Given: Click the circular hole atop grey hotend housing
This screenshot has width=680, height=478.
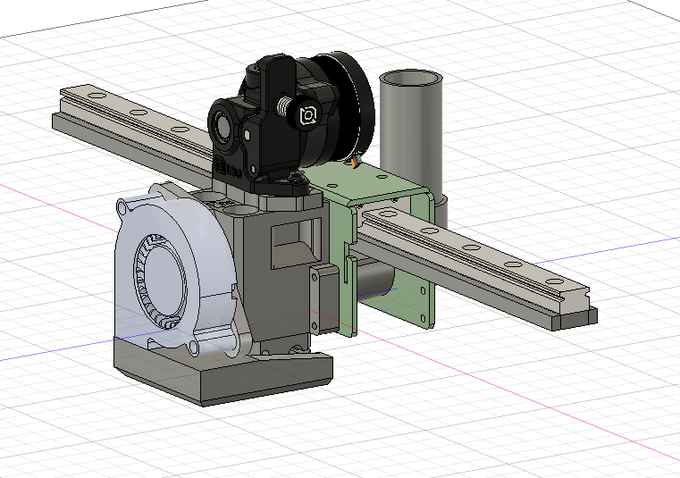Looking at the screenshot, I should [239, 210].
